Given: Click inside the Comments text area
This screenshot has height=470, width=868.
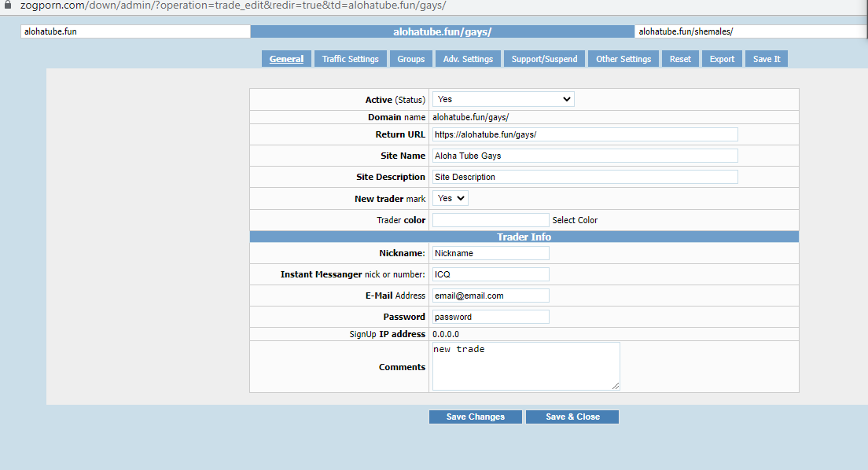Looking at the screenshot, I should [x=526, y=366].
